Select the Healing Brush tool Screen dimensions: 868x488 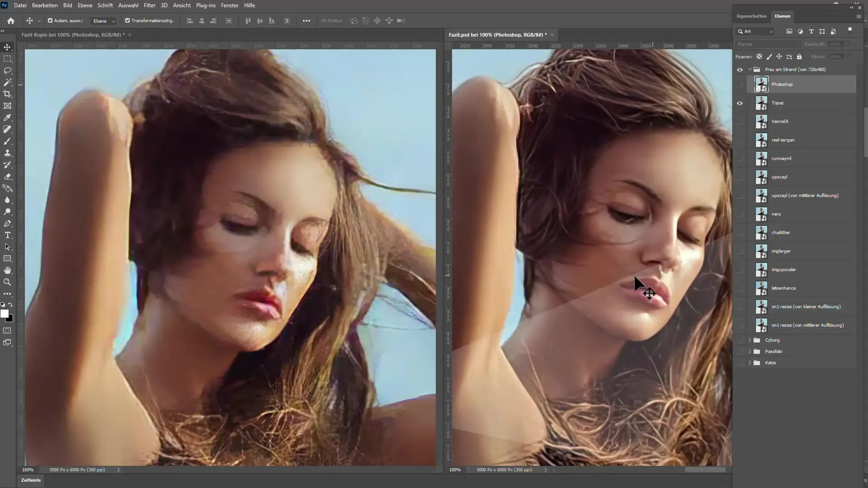(x=8, y=129)
